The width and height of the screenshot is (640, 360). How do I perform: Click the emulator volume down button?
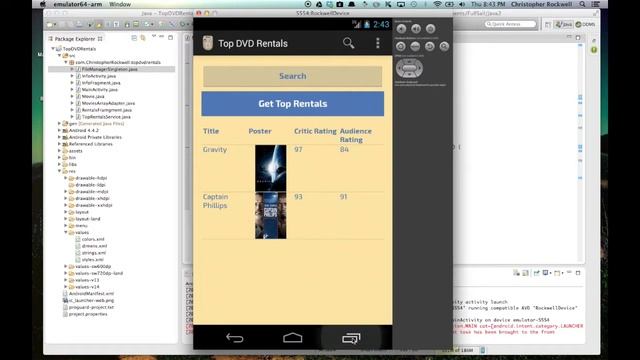pyautogui.click(x=402, y=29)
